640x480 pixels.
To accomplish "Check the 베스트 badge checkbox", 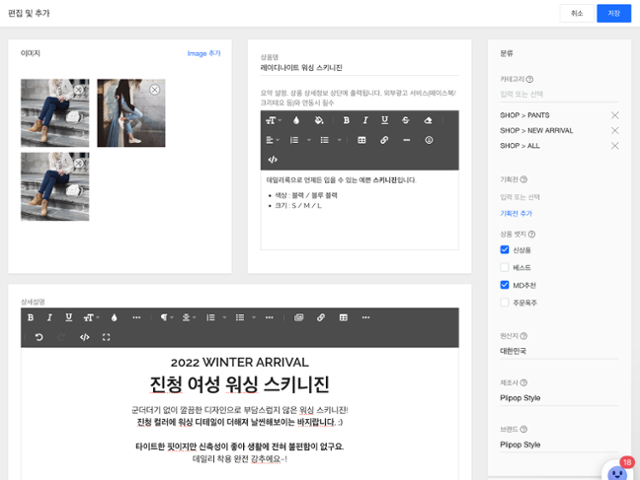I will 504,267.
